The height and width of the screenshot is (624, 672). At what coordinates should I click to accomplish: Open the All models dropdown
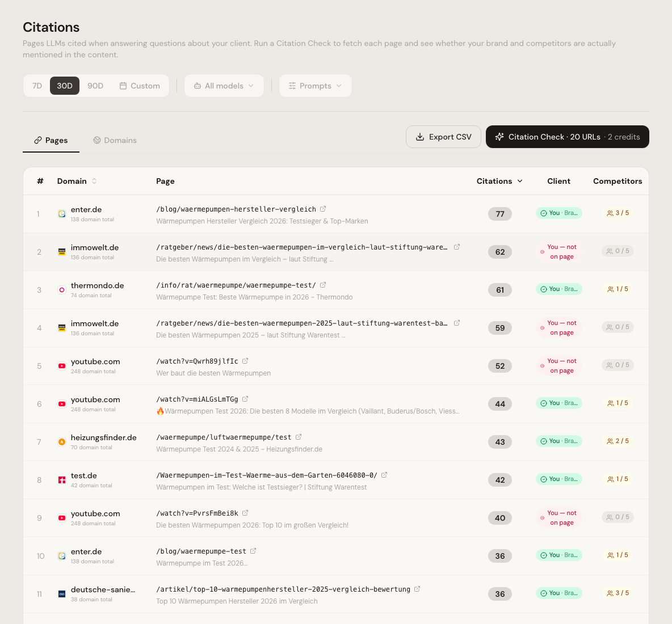[x=224, y=86]
